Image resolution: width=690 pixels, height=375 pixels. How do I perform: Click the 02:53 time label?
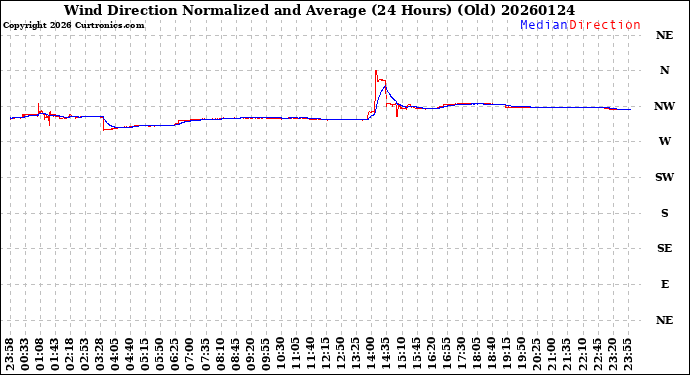pos(85,355)
